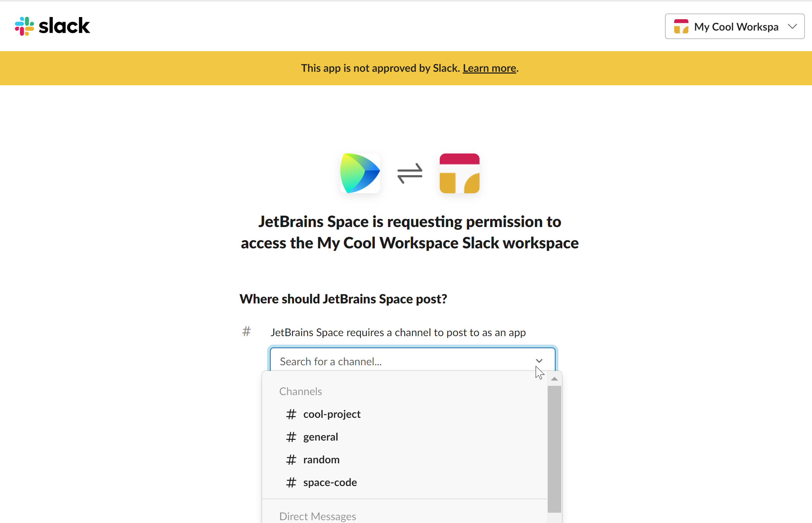Click gray hash icon beside channel requirement
The width and height of the screenshot is (812, 523).
point(247,331)
